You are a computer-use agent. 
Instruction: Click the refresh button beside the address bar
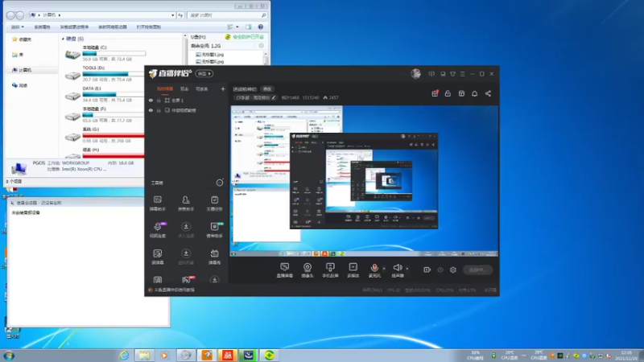click(x=180, y=15)
